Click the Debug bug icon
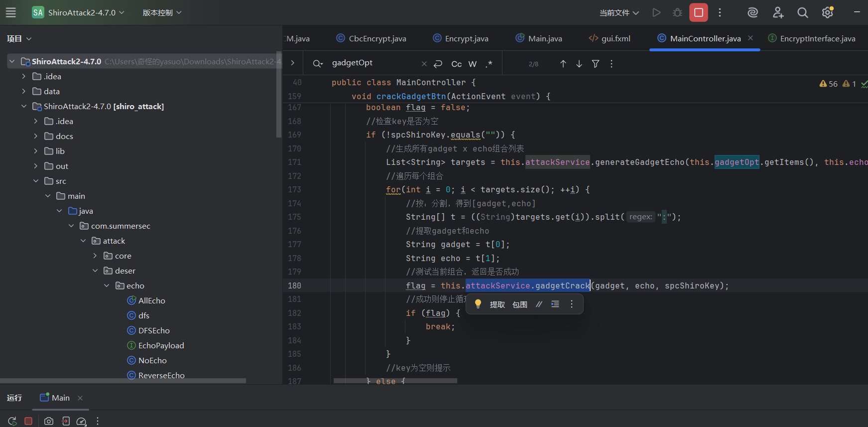 (677, 12)
